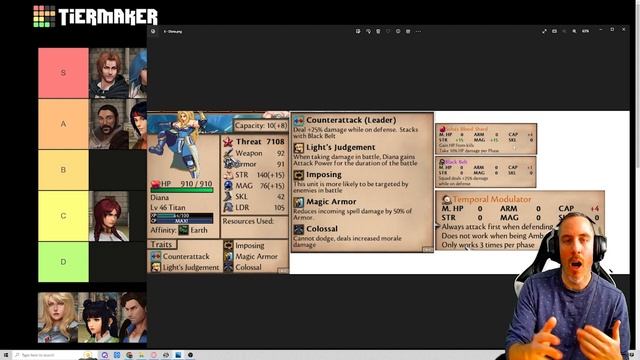This screenshot has width=640, height=360.
Task: Click the Traits tab label
Action: click(x=162, y=244)
